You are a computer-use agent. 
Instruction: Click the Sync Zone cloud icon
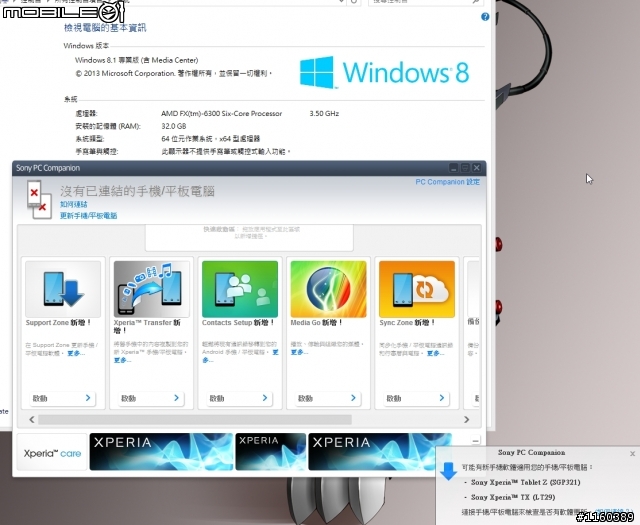[417, 289]
